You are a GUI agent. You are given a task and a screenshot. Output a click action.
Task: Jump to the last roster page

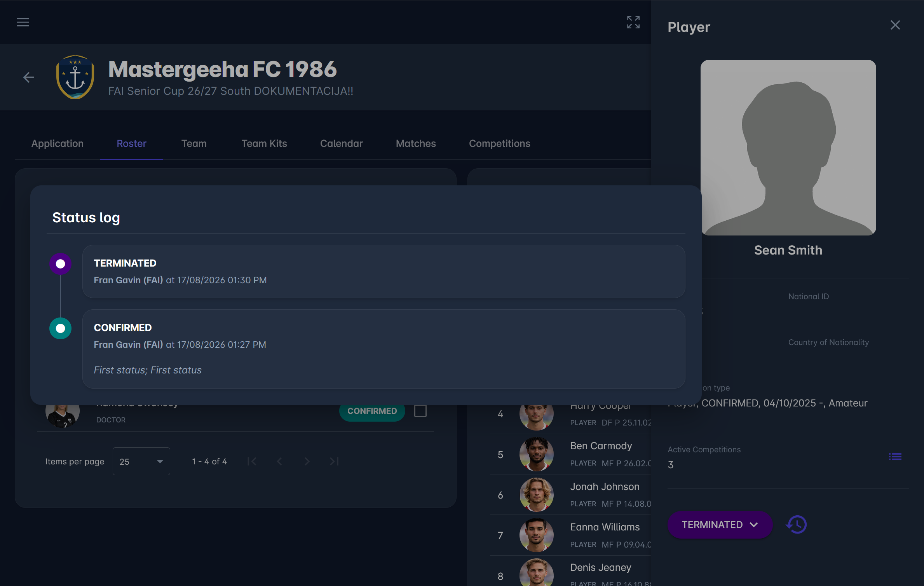click(x=334, y=461)
